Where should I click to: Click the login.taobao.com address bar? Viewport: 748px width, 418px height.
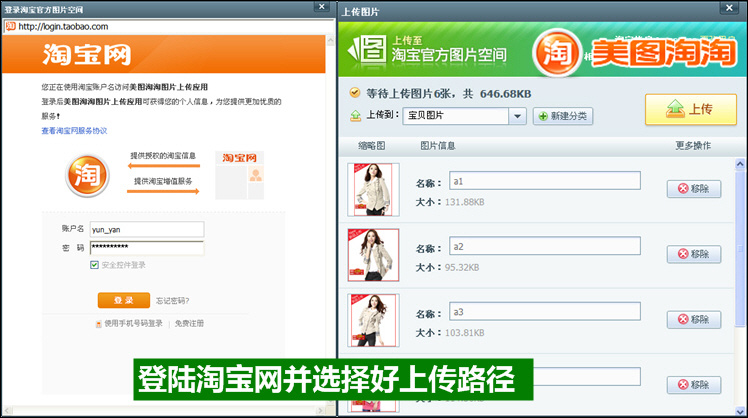(x=169, y=27)
